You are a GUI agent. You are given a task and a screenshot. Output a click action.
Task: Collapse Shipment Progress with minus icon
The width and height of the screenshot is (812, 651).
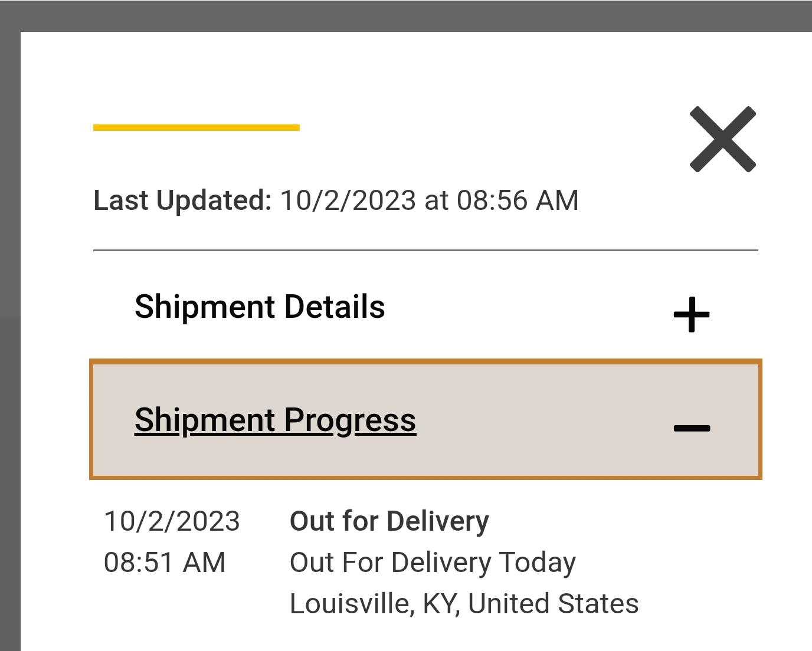(x=692, y=428)
